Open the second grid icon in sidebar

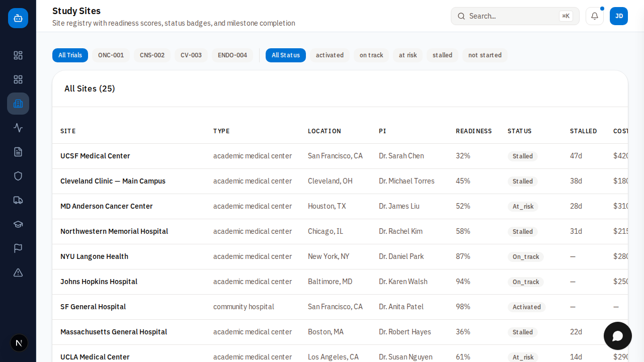(x=18, y=79)
